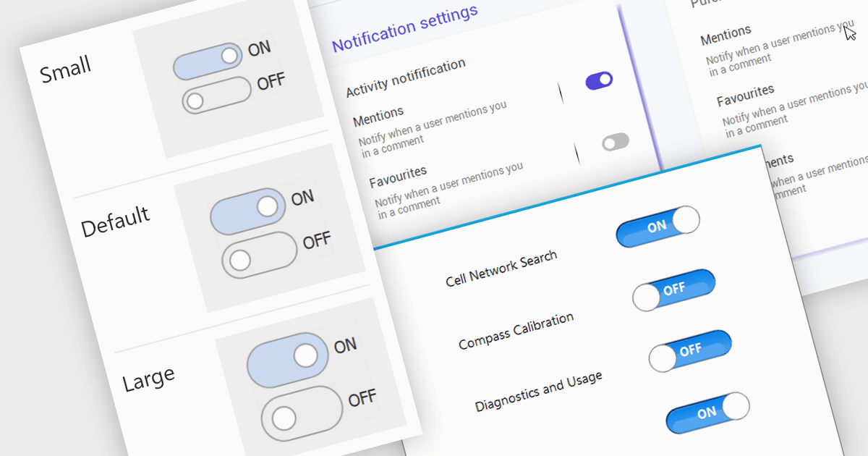
Task: Turn off the Diagnostics and Usage switch
Action: click(707, 413)
